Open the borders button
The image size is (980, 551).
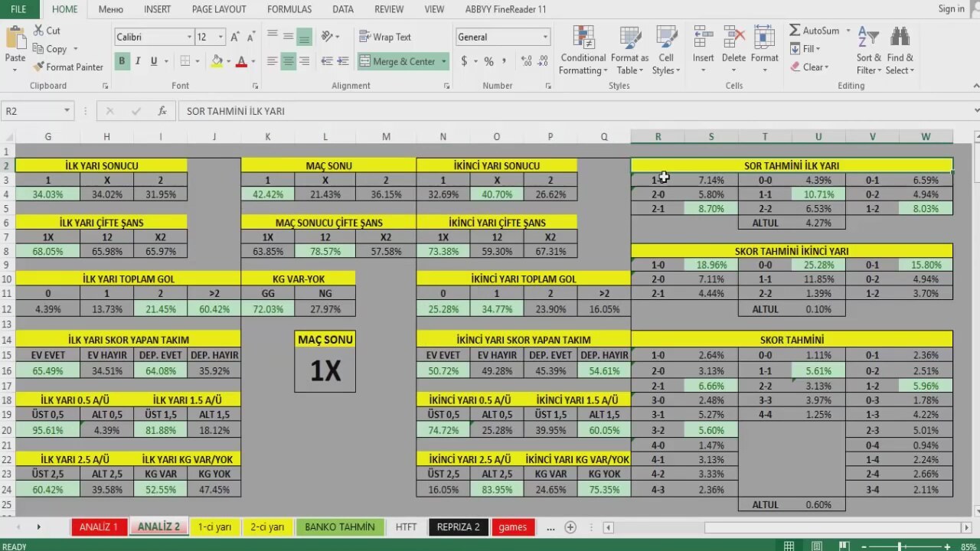(185, 61)
